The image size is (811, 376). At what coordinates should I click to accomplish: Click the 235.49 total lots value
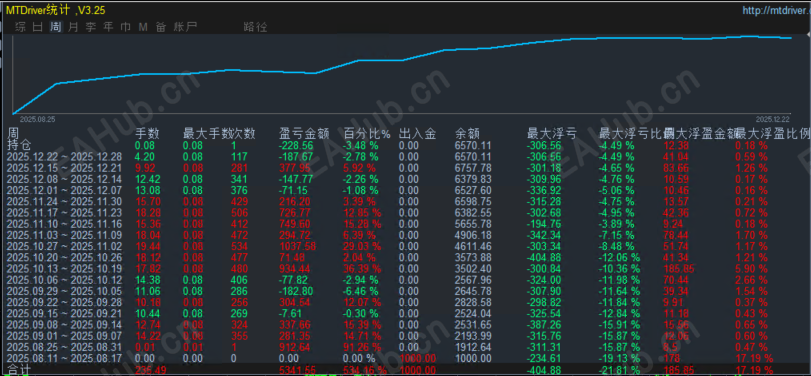tap(150, 370)
